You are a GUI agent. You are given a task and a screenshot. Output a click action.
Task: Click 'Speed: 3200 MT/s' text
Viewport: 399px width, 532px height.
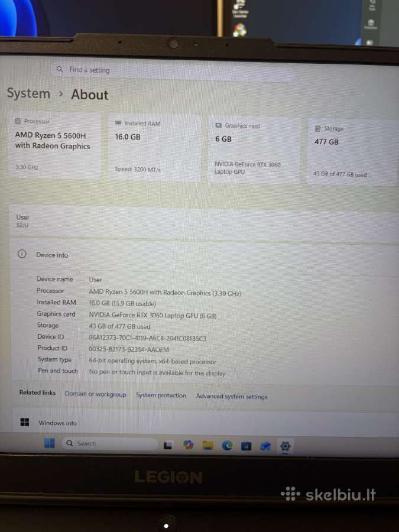[138, 169]
